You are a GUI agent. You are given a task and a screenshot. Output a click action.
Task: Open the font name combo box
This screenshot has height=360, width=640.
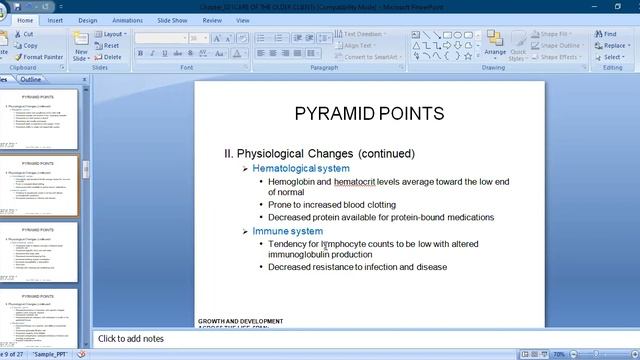pyautogui.click(x=161, y=38)
